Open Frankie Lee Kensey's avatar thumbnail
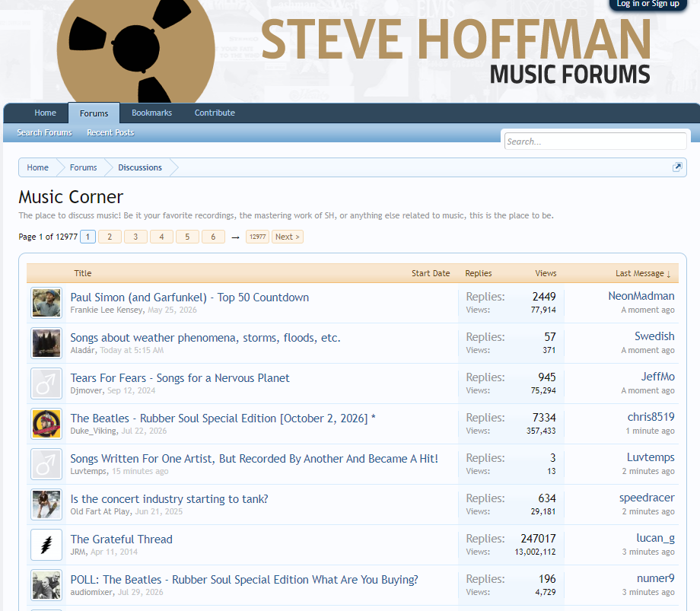 (x=46, y=303)
